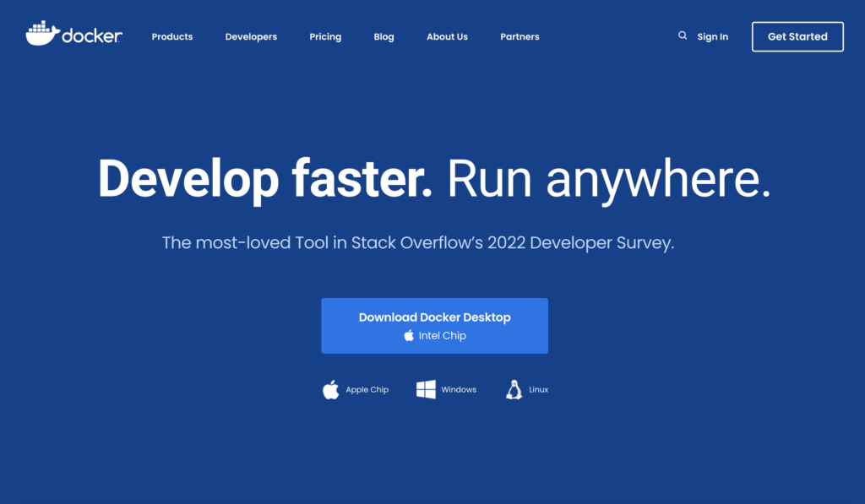Viewport: 865px width, 504px height.
Task: Open the Products menu
Action: [x=172, y=37]
